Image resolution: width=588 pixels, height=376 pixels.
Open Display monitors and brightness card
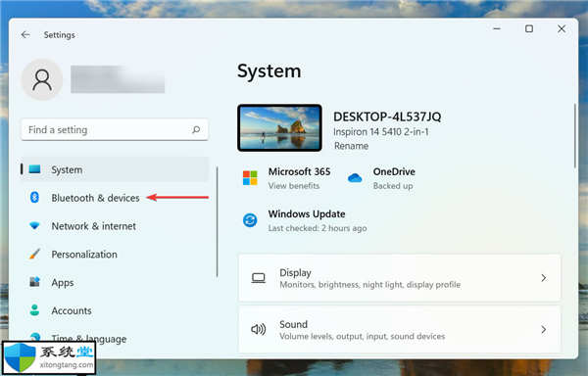click(x=400, y=278)
